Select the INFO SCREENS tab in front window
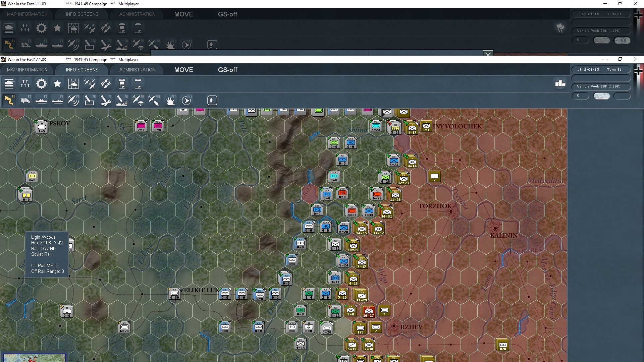Viewport: 644px width, 362px height. (x=82, y=70)
